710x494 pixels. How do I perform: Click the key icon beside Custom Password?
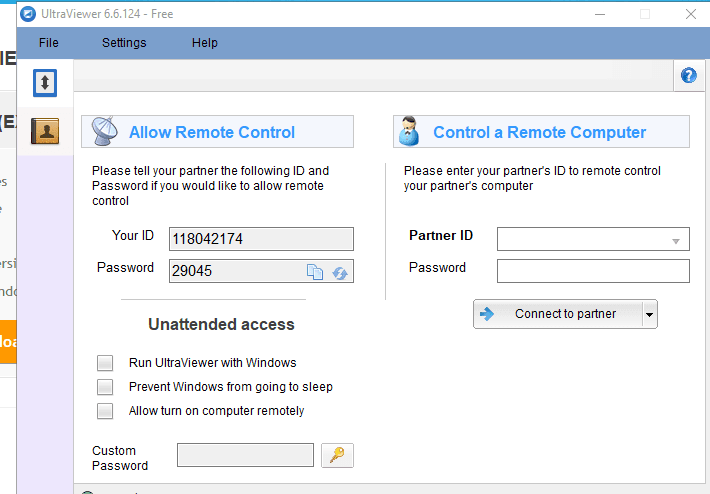point(337,456)
